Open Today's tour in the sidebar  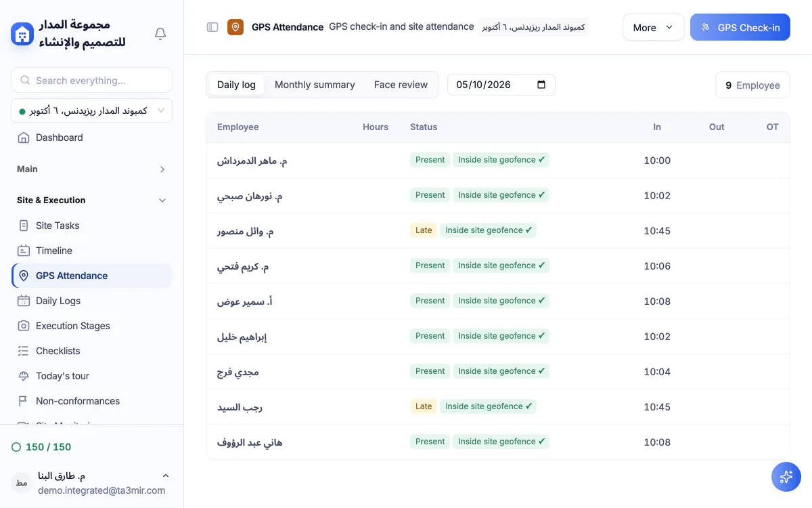pyautogui.click(x=91, y=376)
